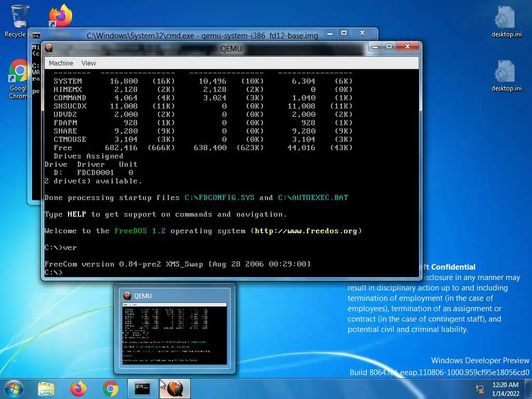Click the HIMEMX row name

(x=68, y=89)
